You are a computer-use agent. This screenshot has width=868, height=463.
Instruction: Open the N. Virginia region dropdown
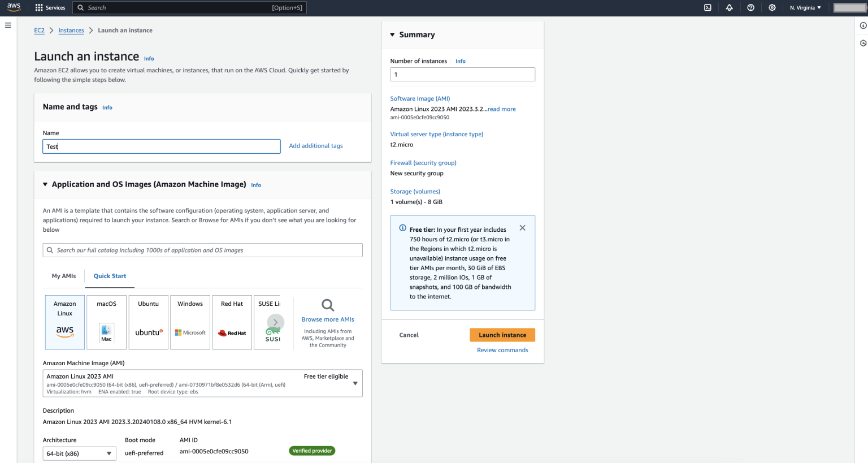(x=805, y=7)
